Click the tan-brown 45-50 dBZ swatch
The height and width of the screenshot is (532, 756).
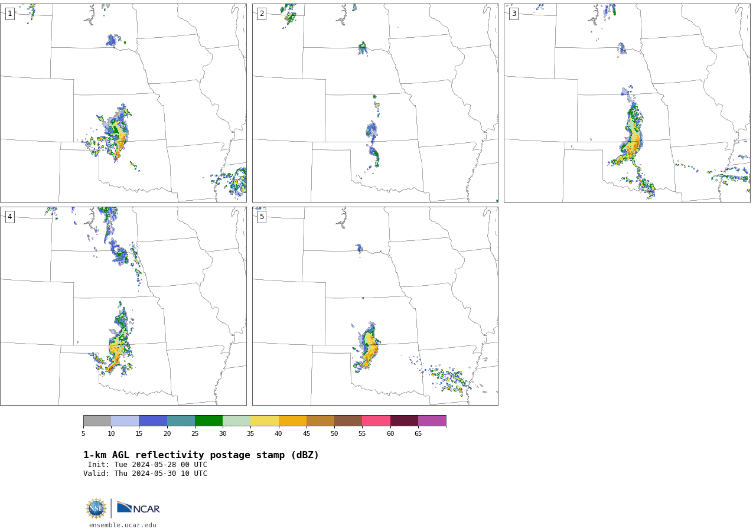[320, 421]
